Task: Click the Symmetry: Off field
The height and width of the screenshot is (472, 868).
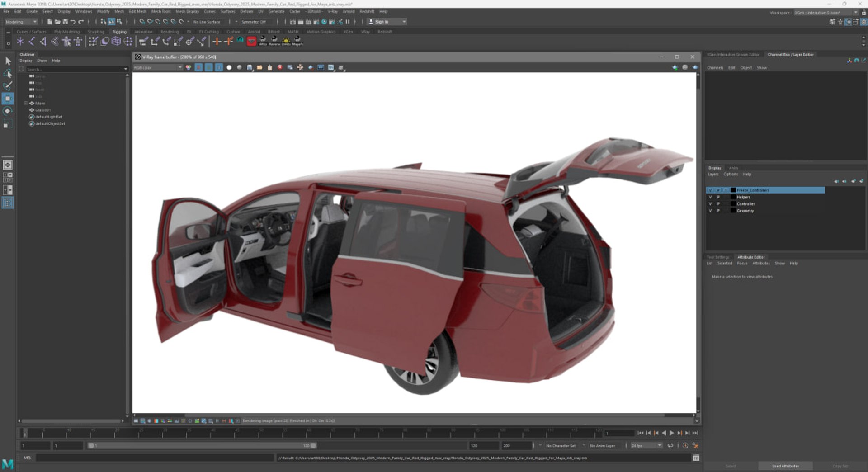Action: [x=254, y=22]
